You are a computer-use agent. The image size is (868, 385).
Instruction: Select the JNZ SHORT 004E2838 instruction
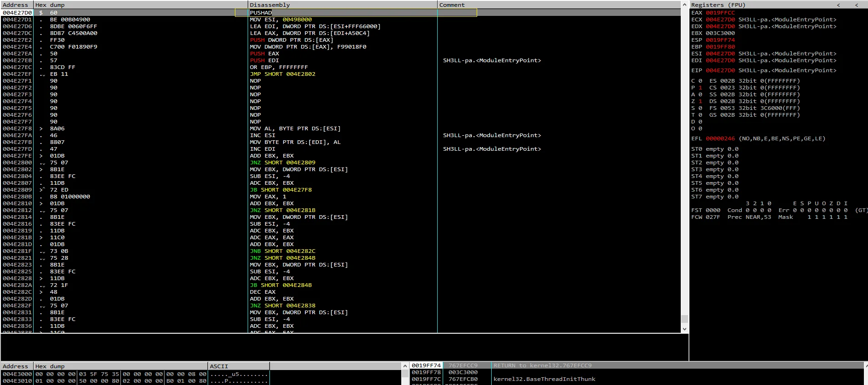coord(283,306)
